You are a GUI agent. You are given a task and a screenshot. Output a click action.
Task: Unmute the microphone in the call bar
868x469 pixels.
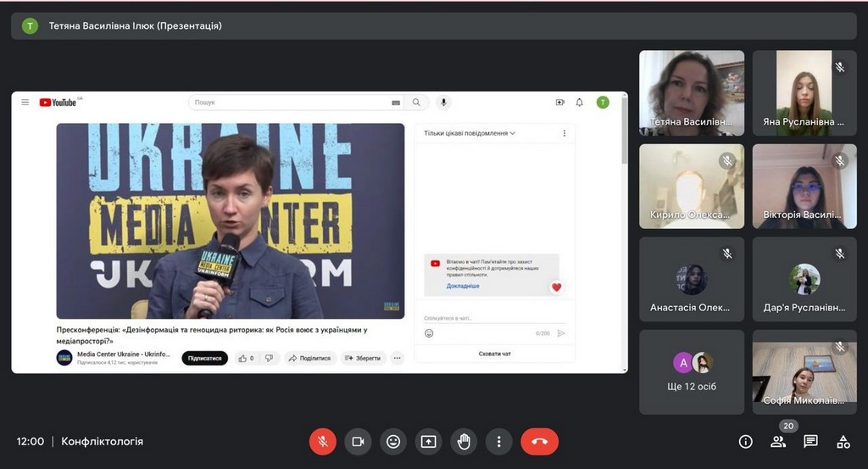[322, 441]
